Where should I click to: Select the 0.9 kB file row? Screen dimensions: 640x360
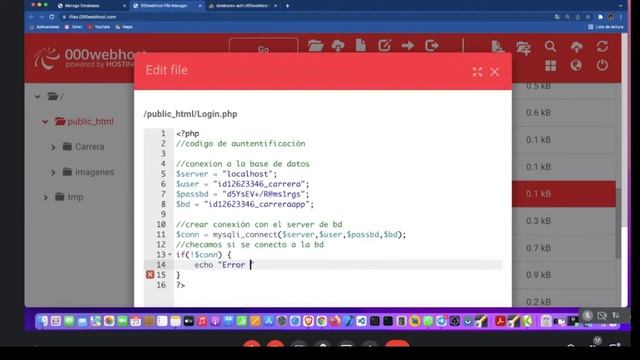click(564, 275)
